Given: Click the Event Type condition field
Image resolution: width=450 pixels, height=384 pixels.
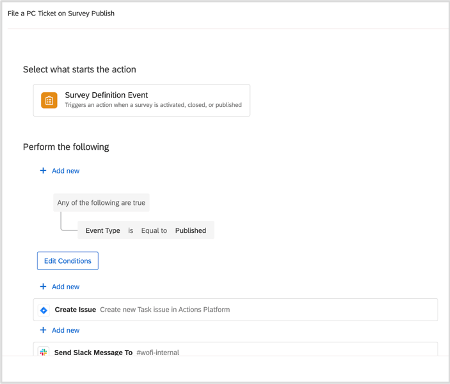Looking at the screenshot, I should 103,231.
